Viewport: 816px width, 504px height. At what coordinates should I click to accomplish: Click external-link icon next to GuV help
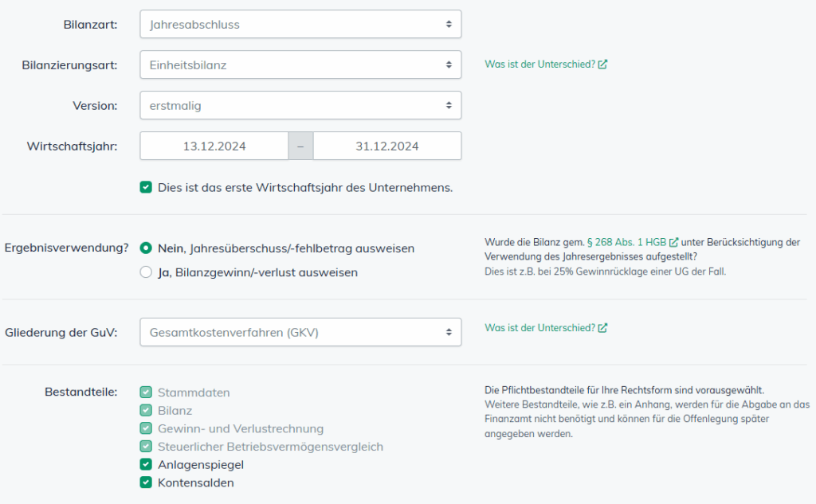point(602,328)
